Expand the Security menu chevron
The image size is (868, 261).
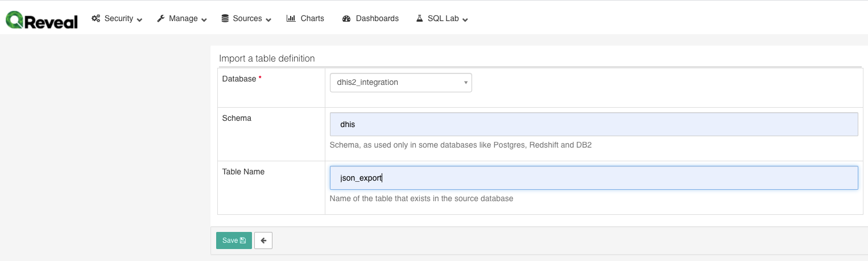point(139,19)
